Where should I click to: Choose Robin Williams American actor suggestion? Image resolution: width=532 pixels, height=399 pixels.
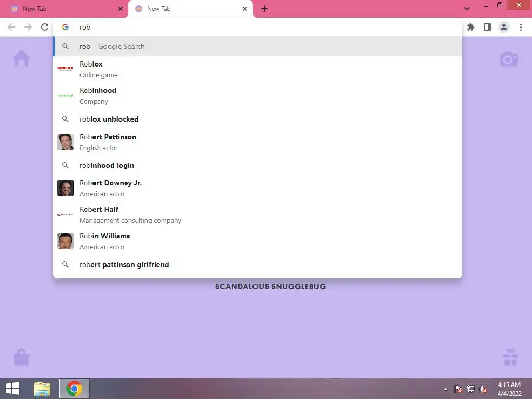(258, 241)
